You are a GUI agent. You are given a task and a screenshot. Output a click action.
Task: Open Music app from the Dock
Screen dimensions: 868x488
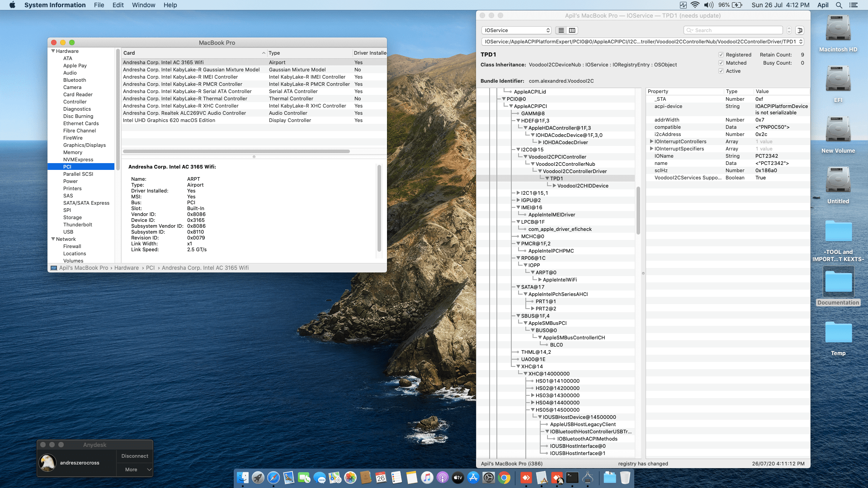(x=427, y=478)
